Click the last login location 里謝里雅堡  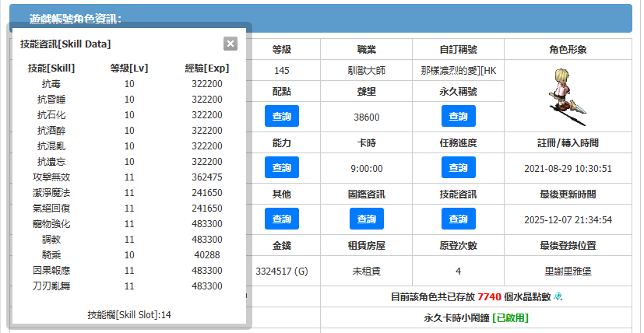[x=568, y=271]
